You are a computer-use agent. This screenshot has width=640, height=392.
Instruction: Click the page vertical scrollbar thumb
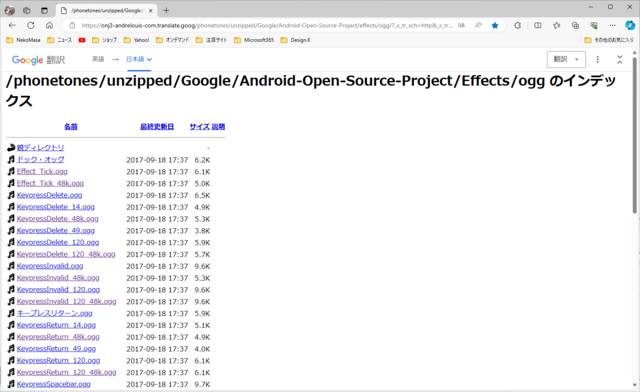[635, 135]
